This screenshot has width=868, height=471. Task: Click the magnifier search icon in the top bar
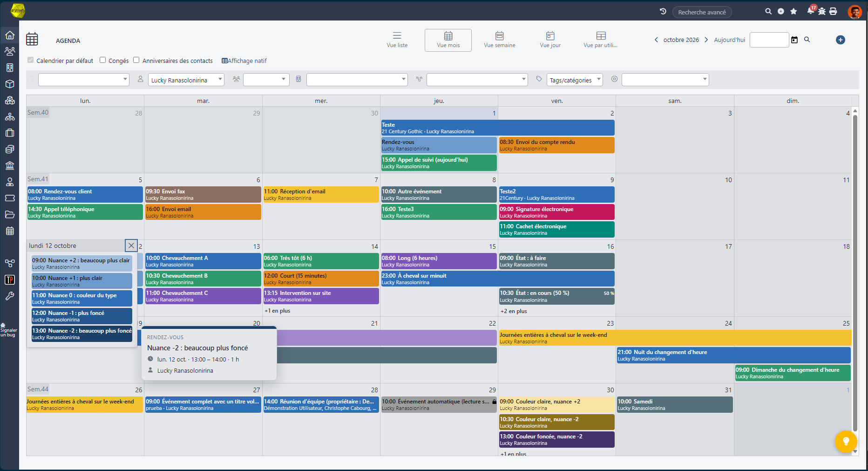coord(768,11)
